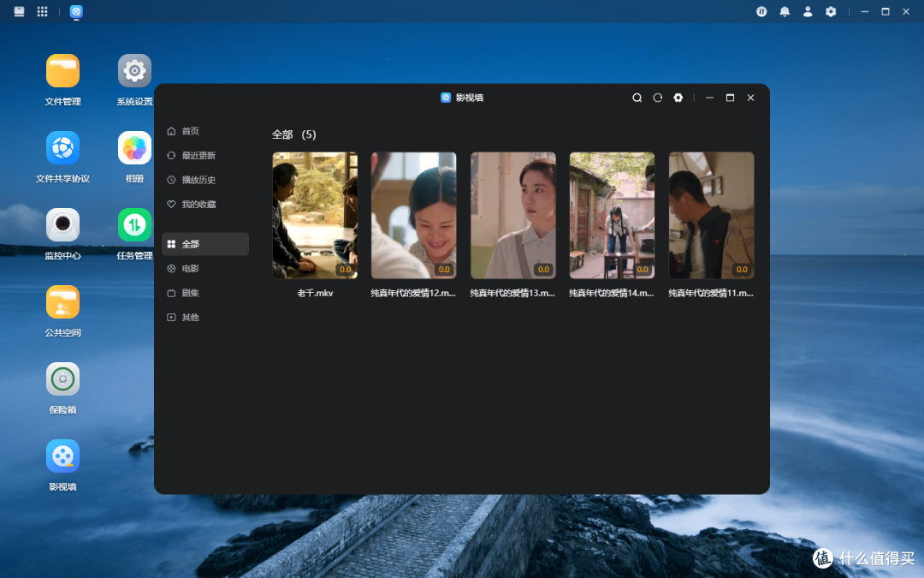This screenshot has height=578, width=924.
Task: Open the app grid launcher icon
Action: click(x=43, y=11)
